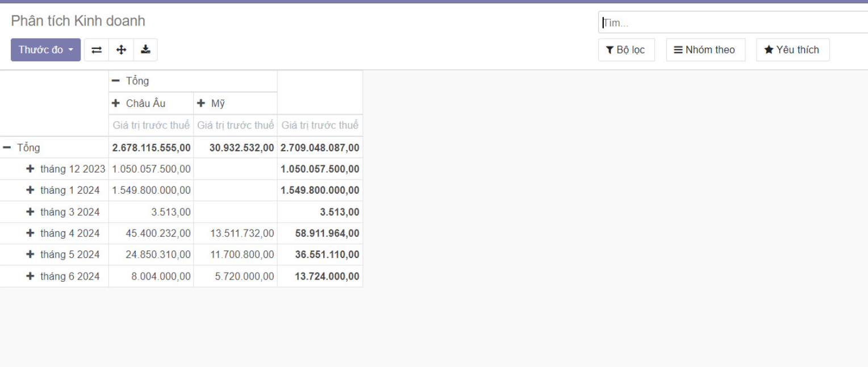Expand the tháng 3 2024 row
Image resolution: width=868 pixels, height=367 pixels.
[x=63, y=212]
